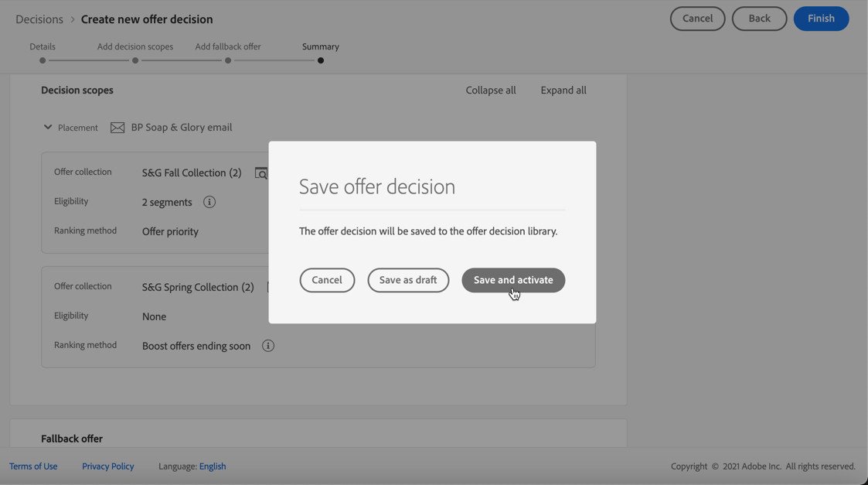
Task: Click '2 segments' eligibility value
Action: 167,203
